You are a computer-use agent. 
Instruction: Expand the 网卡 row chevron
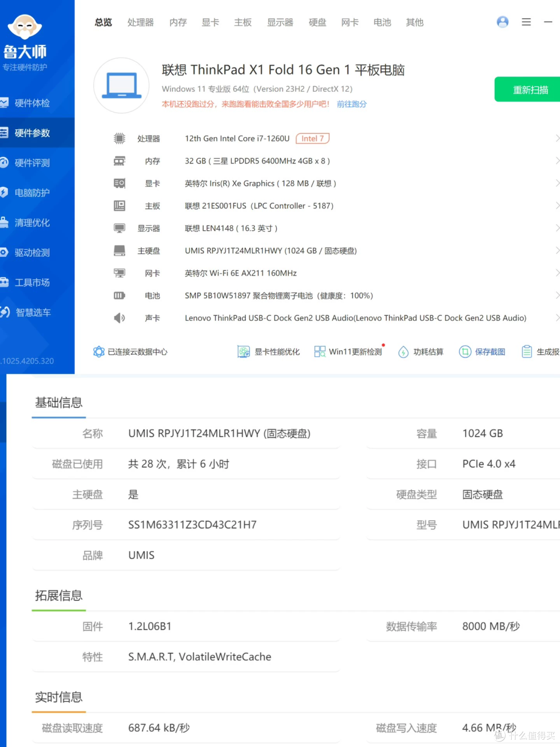(557, 273)
